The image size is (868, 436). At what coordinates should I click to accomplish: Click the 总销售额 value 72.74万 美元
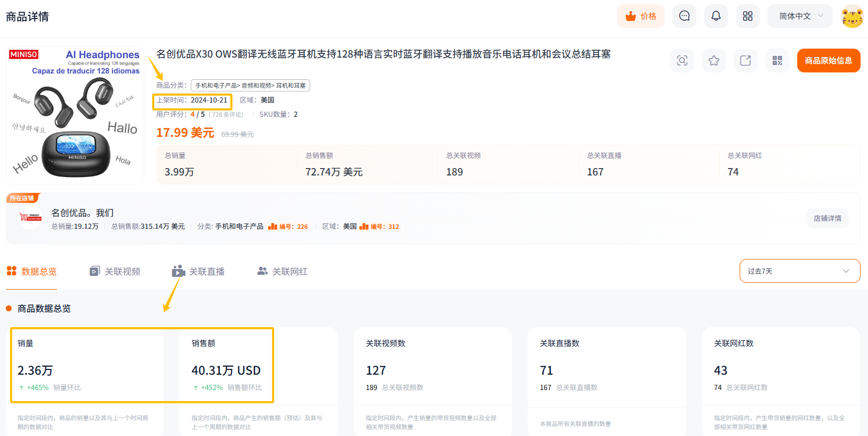(334, 172)
